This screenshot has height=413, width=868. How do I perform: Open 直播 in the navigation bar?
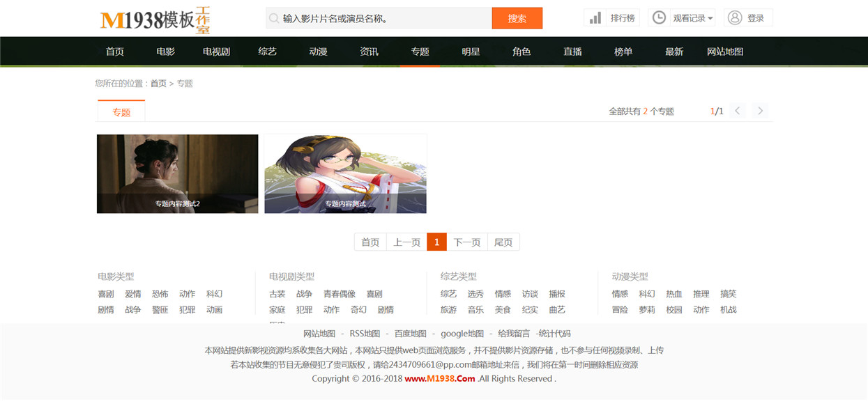(x=573, y=52)
